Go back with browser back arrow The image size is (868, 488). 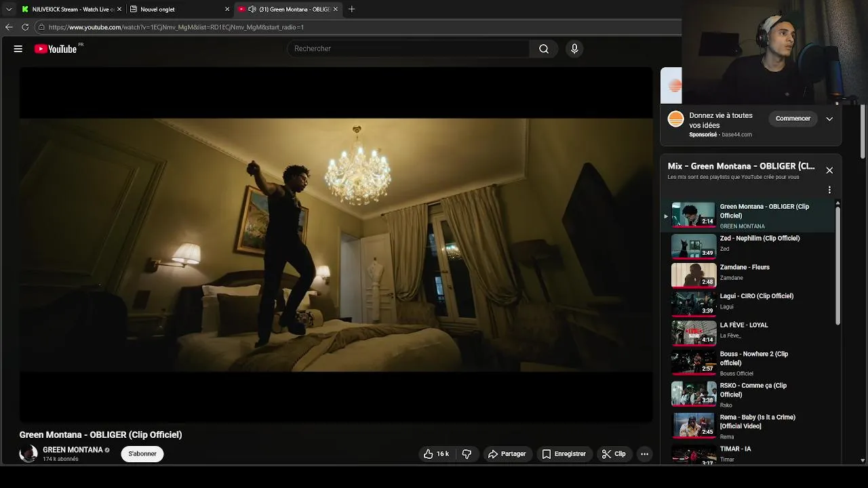pyautogui.click(x=9, y=27)
